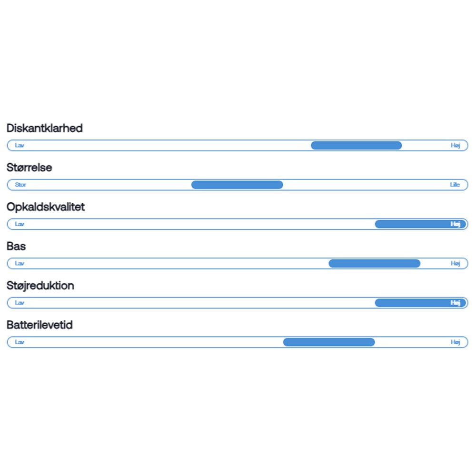Click the Støjreduktion heading

tap(40, 286)
